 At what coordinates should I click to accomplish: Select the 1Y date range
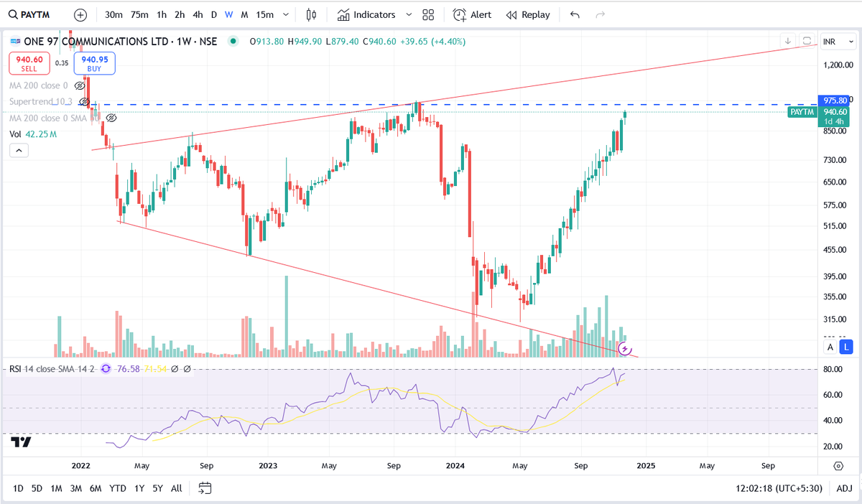[x=139, y=488]
